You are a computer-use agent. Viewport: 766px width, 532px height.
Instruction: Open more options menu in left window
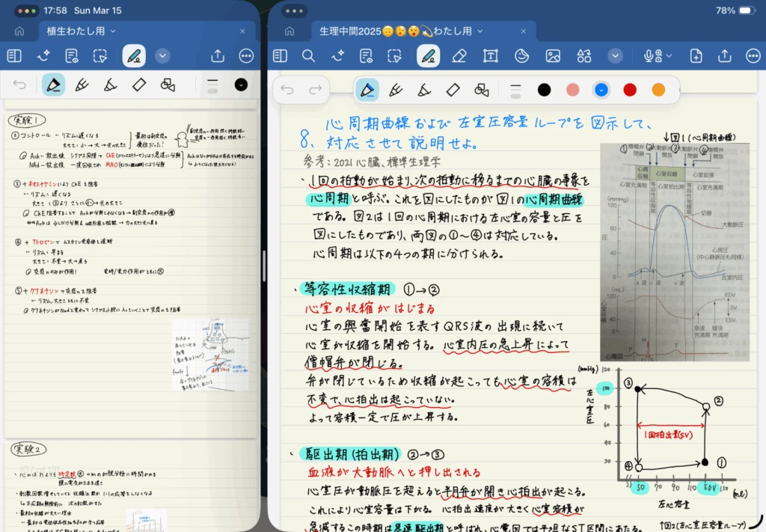246,55
